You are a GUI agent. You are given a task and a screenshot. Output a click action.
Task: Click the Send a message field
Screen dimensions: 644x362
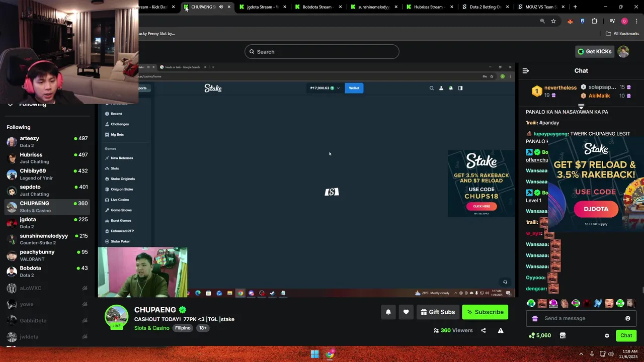pos(581,318)
